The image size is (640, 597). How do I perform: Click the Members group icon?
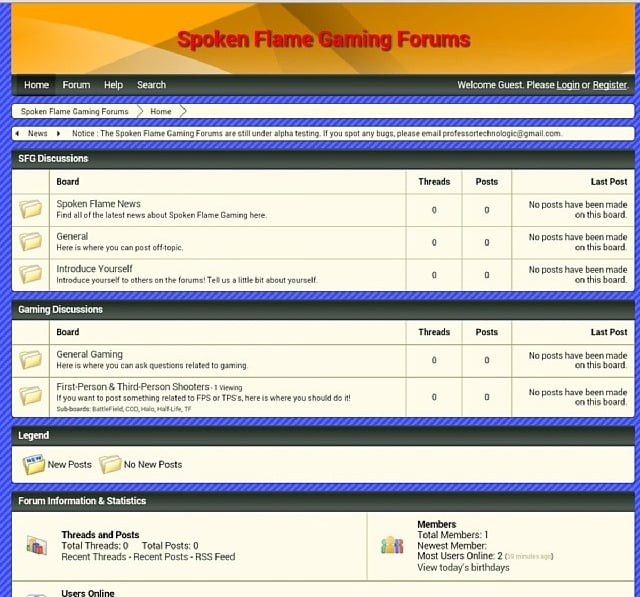point(392,546)
